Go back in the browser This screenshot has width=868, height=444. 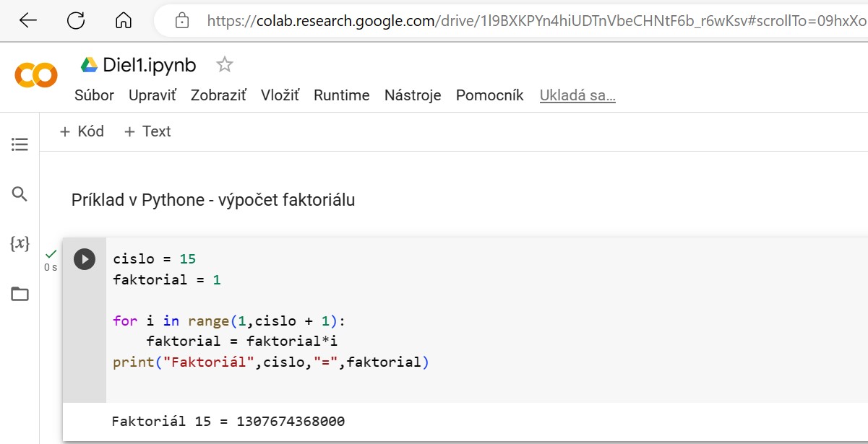[x=28, y=20]
